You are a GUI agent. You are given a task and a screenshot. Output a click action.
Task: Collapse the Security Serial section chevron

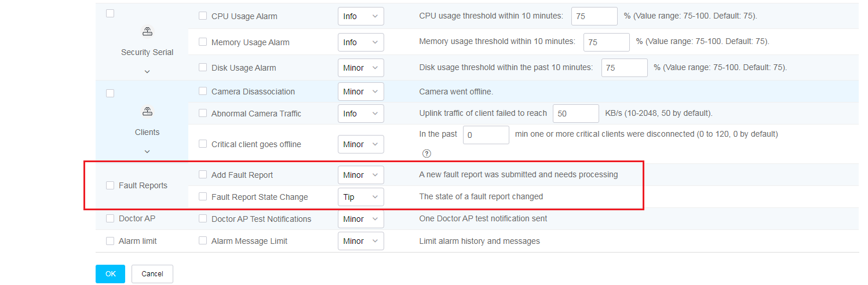147,71
